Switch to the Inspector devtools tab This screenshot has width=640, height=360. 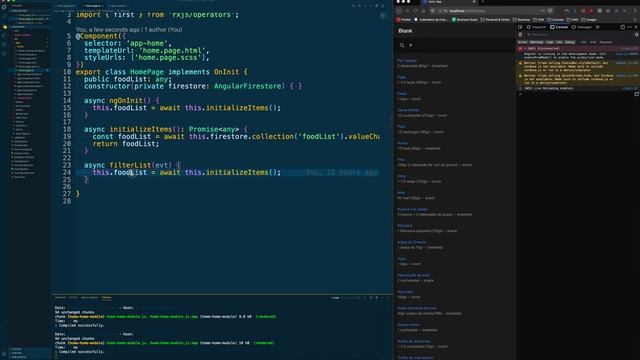tap(536, 27)
